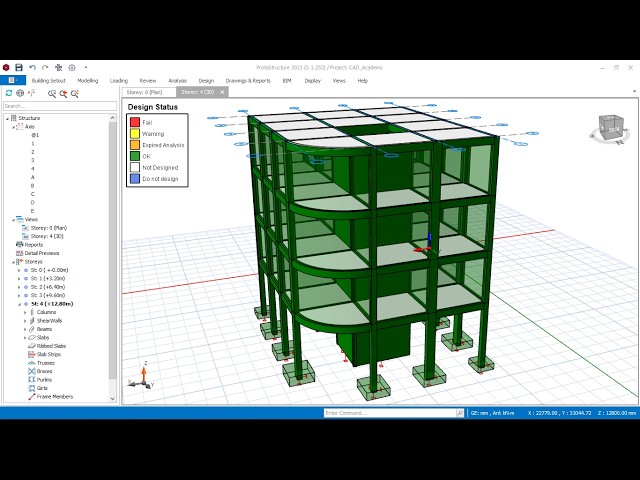This screenshot has width=640, height=480.
Task: Open settings gear in quick access toolbar
Action: [x=72, y=67]
